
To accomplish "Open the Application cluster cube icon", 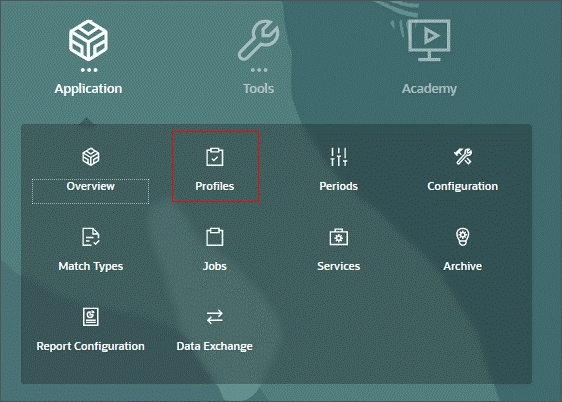I will click(88, 40).
